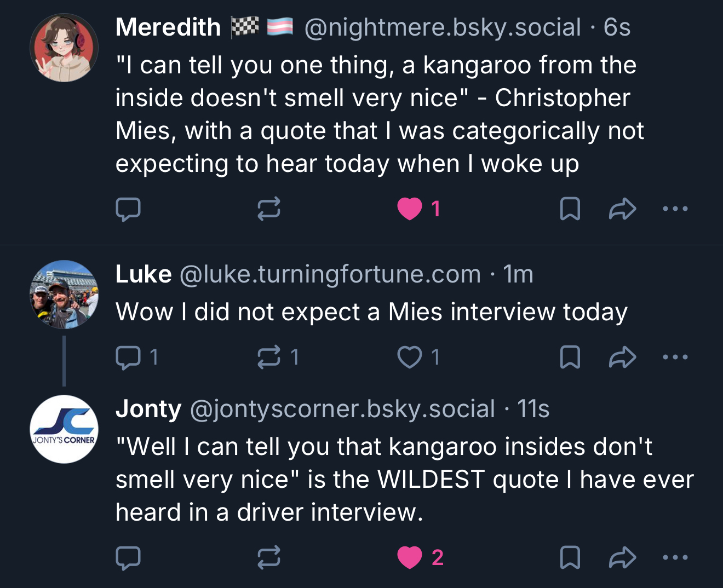Reply to Luke's Mies interview post

(128, 358)
